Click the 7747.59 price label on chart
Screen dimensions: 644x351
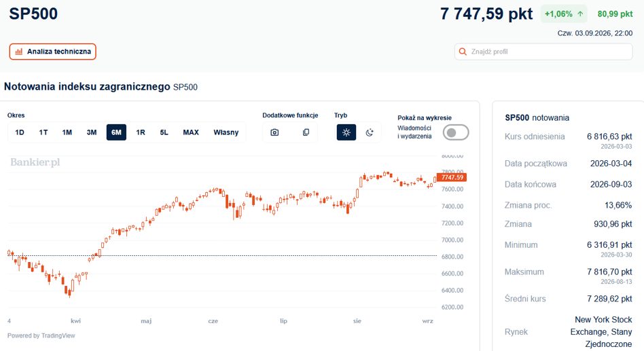click(452, 177)
